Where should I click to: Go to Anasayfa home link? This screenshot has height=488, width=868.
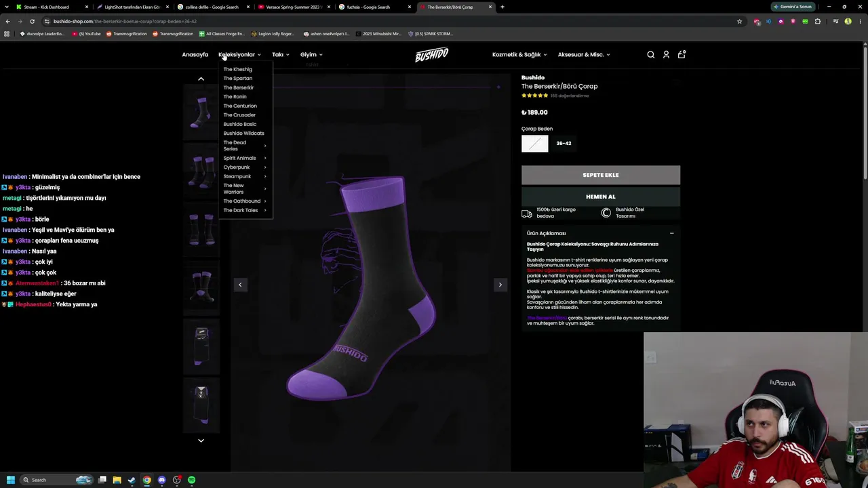(x=195, y=54)
